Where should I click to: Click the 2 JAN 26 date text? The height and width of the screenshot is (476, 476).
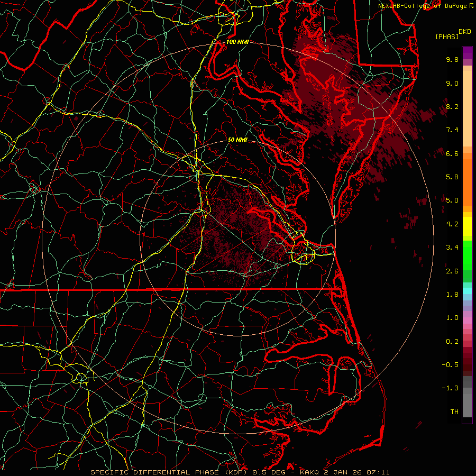344,472
